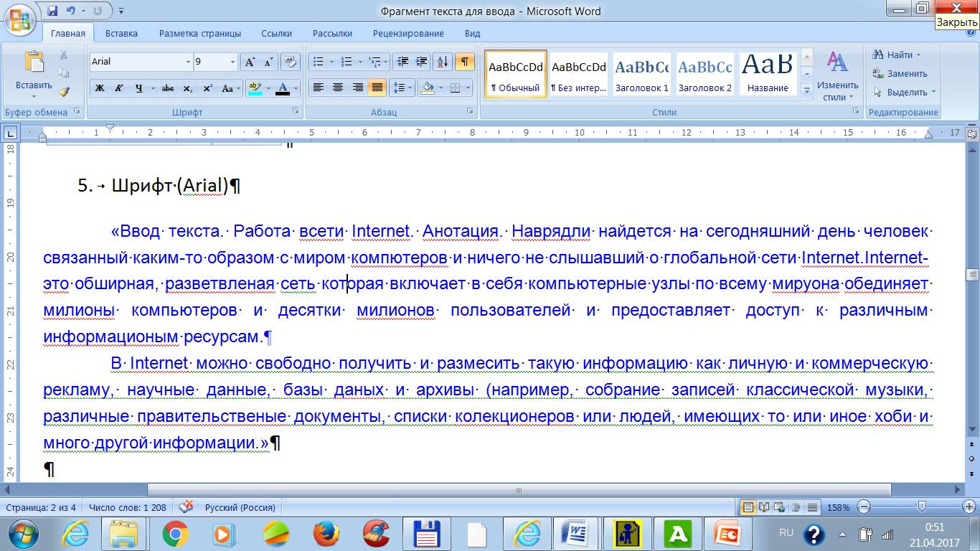The width and height of the screenshot is (980, 551).
Task: Decrease paragraph indent
Action: click(x=402, y=62)
